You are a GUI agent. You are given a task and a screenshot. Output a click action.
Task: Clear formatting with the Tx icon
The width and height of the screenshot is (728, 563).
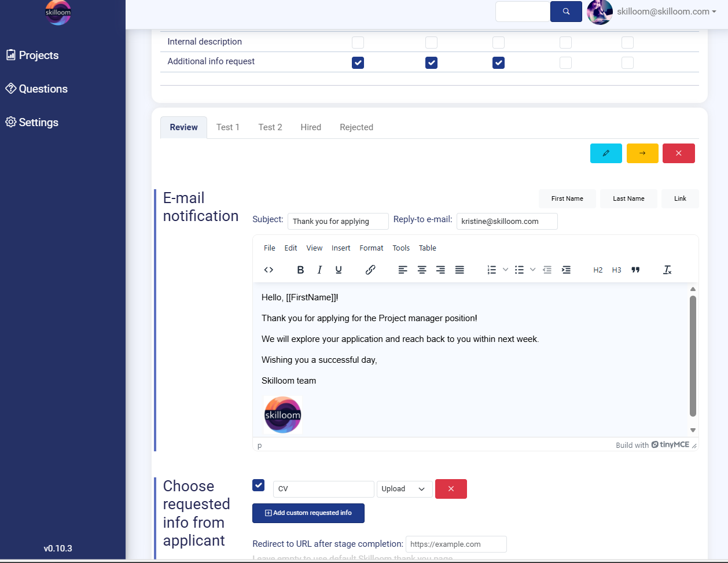pos(667,270)
